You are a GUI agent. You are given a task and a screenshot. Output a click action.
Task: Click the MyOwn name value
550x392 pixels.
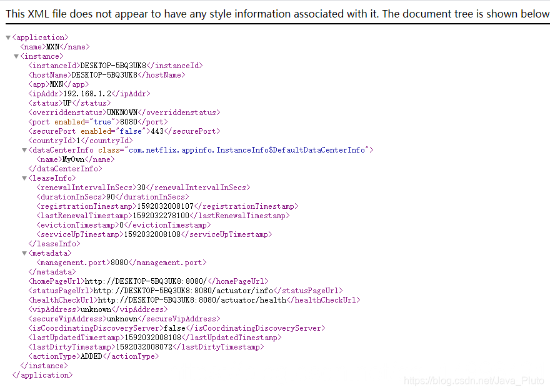pyautogui.click(x=73, y=159)
